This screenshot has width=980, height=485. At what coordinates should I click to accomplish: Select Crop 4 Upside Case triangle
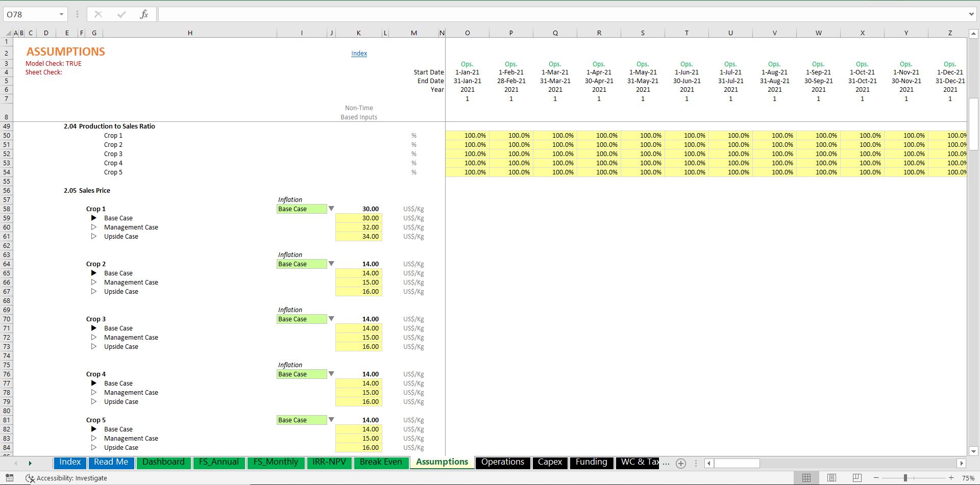coord(94,401)
